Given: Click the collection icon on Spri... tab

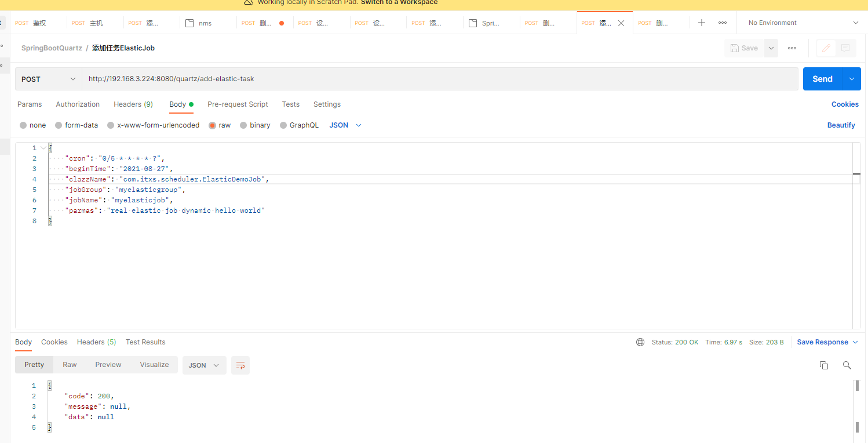Looking at the screenshot, I should 473,23.
